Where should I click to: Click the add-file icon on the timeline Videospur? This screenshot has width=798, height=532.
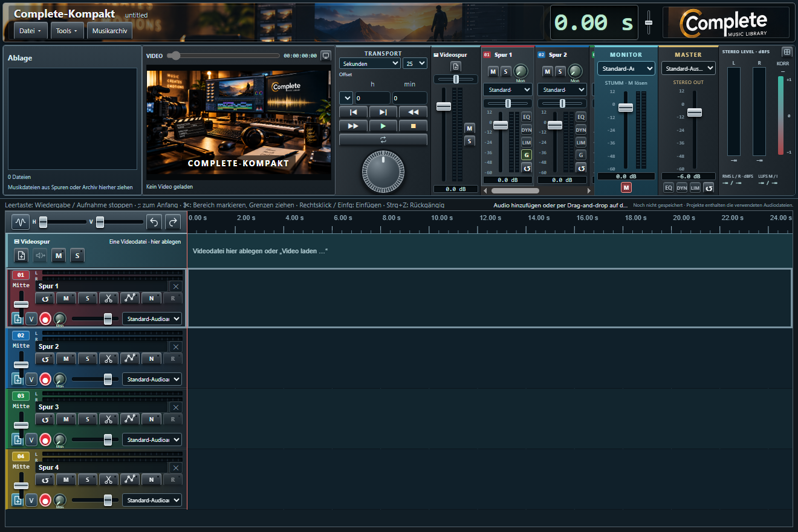(x=21, y=256)
